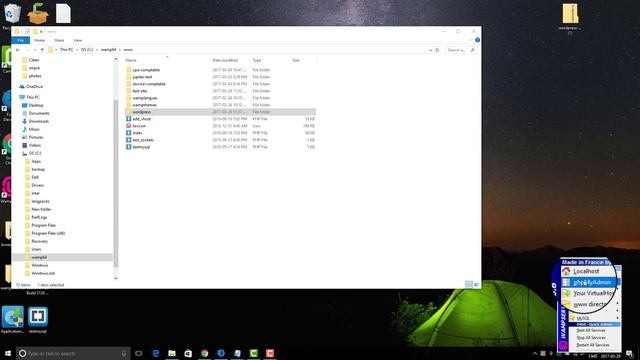Viewport: 640px width, 360px height.
Task: Open File Explorer from the taskbar
Action: 172,353
